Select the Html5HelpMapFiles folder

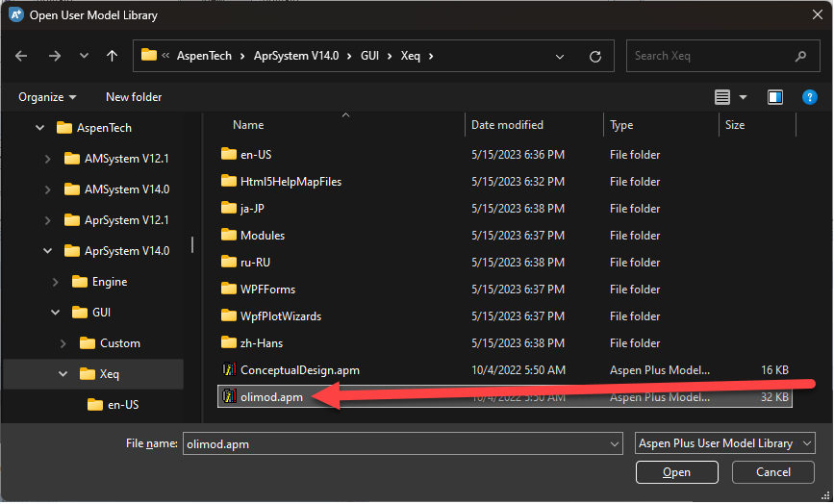pos(291,182)
